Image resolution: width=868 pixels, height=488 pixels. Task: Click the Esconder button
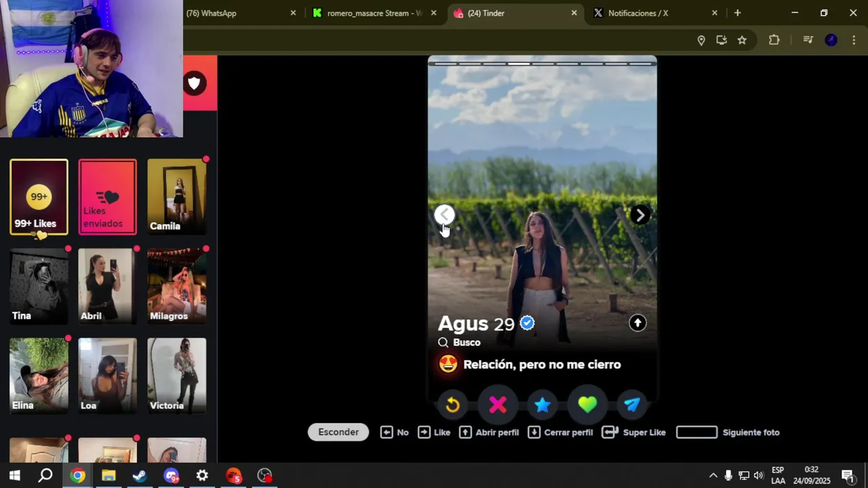coord(338,432)
